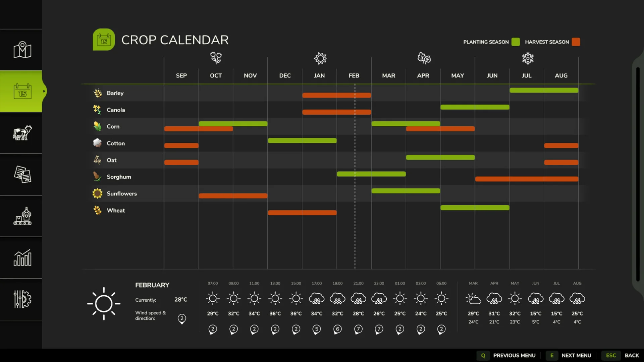Viewport: 644px width, 362px height.
Task: Click Wheat's orange harvest bar in December
Action: (302, 213)
